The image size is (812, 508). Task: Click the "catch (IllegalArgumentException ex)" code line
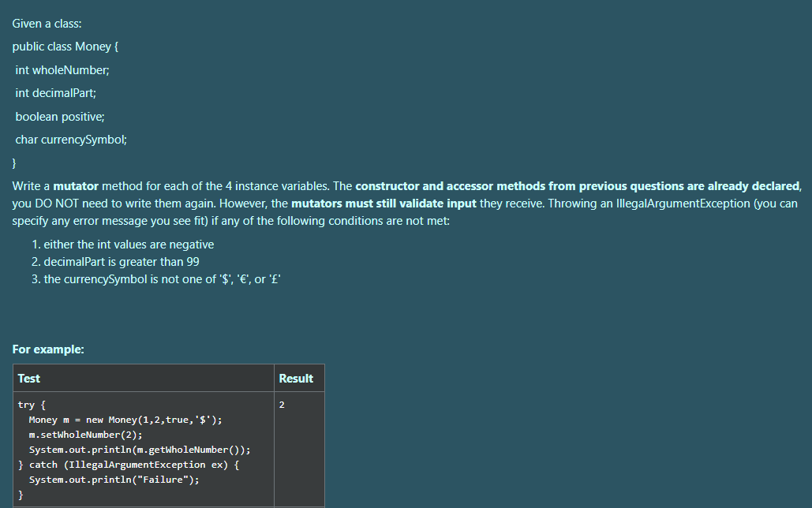click(129, 465)
